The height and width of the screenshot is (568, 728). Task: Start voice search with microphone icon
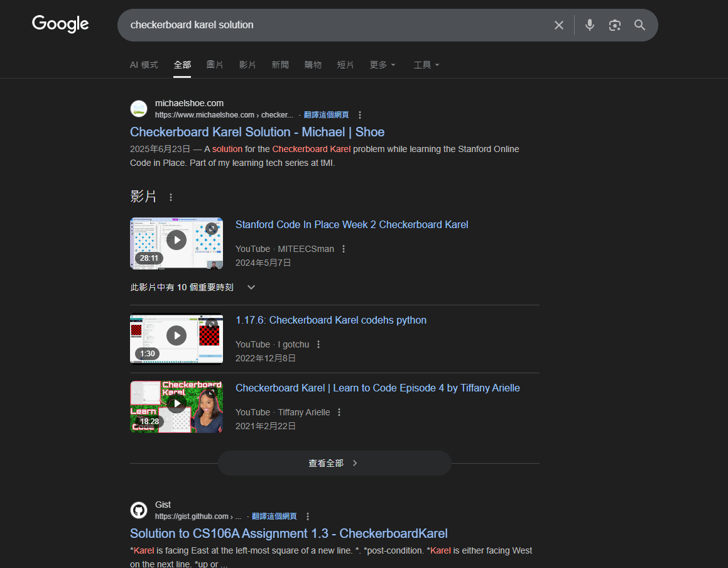click(x=589, y=25)
